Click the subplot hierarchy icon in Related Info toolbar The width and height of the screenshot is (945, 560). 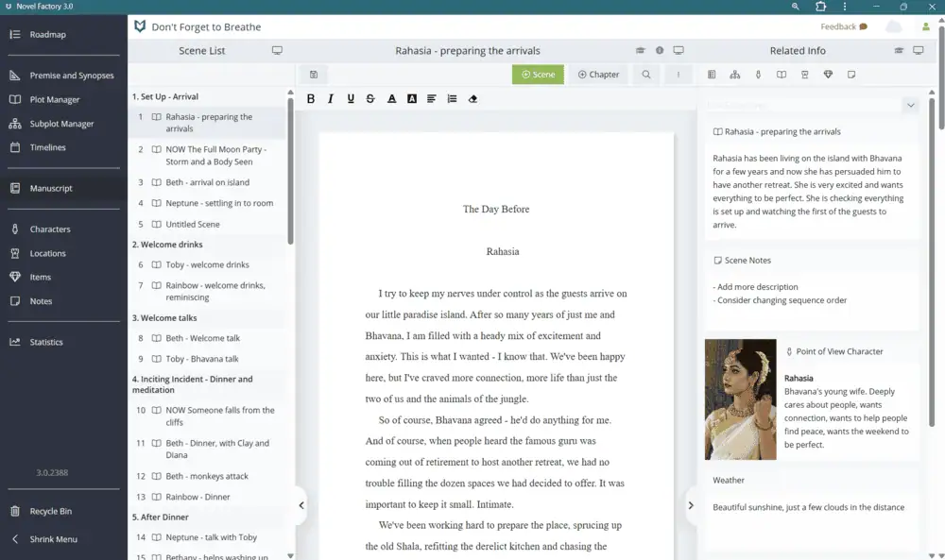(734, 75)
